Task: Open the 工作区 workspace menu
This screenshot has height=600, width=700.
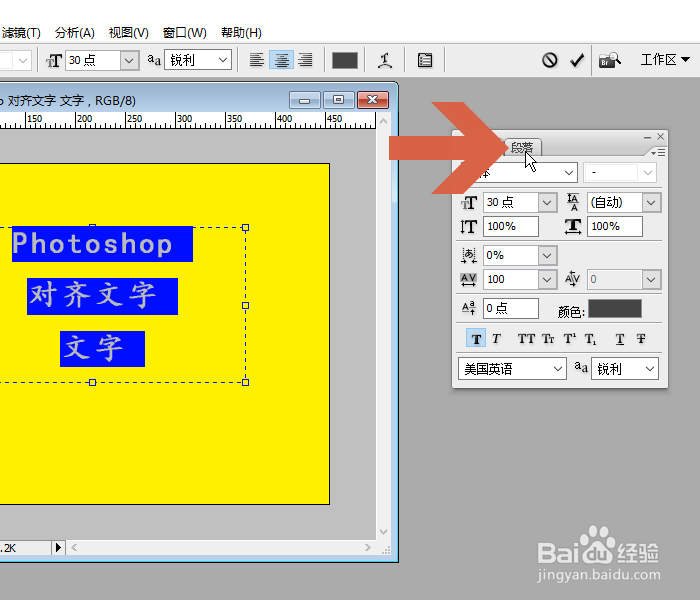Action: coord(665,59)
